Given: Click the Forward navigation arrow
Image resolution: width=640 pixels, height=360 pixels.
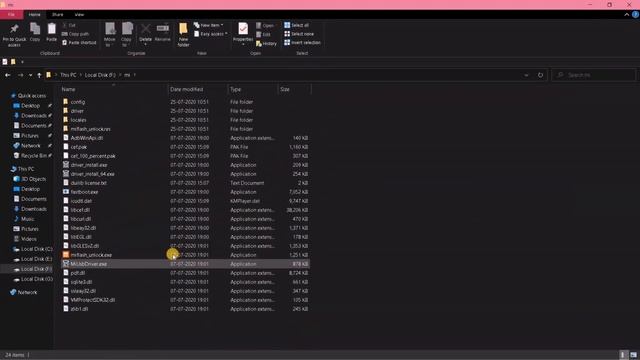Looking at the screenshot, I should click(x=20, y=75).
